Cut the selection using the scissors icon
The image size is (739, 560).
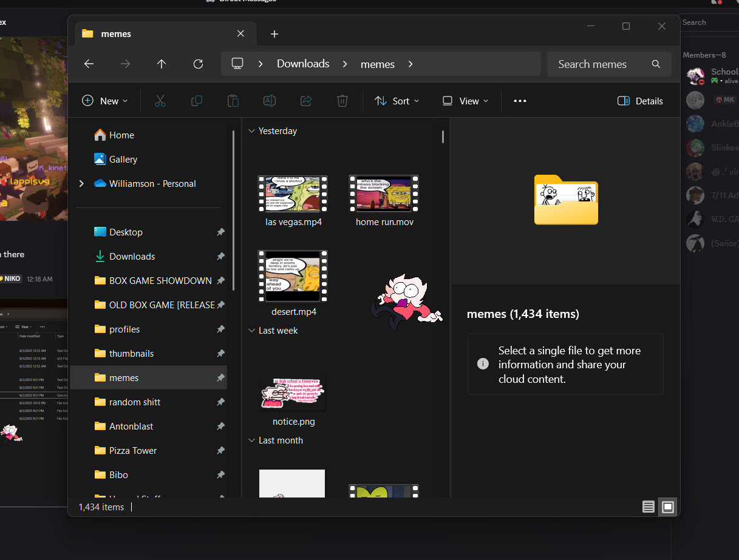[x=160, y=101]
